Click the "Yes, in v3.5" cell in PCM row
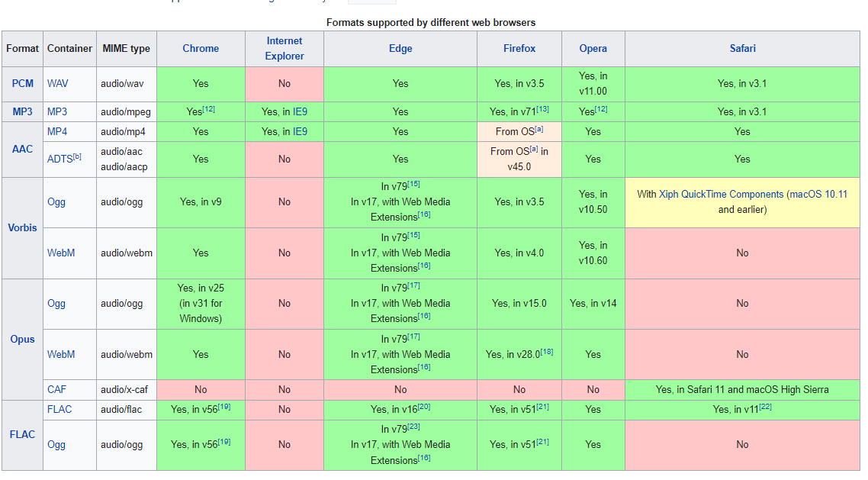This screenshot has height=480, width=868. pyautogui.click(x=519, y=84)
